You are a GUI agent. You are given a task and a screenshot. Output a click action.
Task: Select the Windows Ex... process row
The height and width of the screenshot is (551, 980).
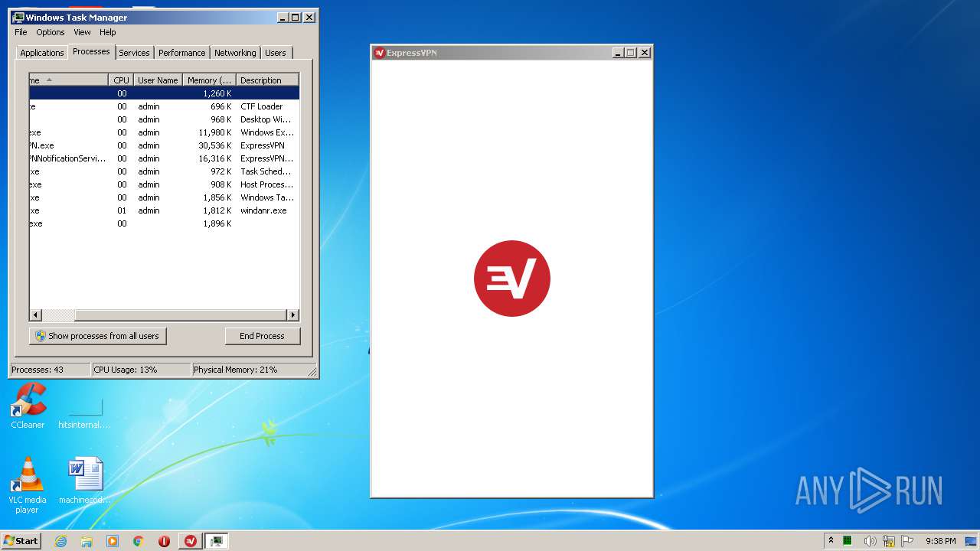point(164,132)
